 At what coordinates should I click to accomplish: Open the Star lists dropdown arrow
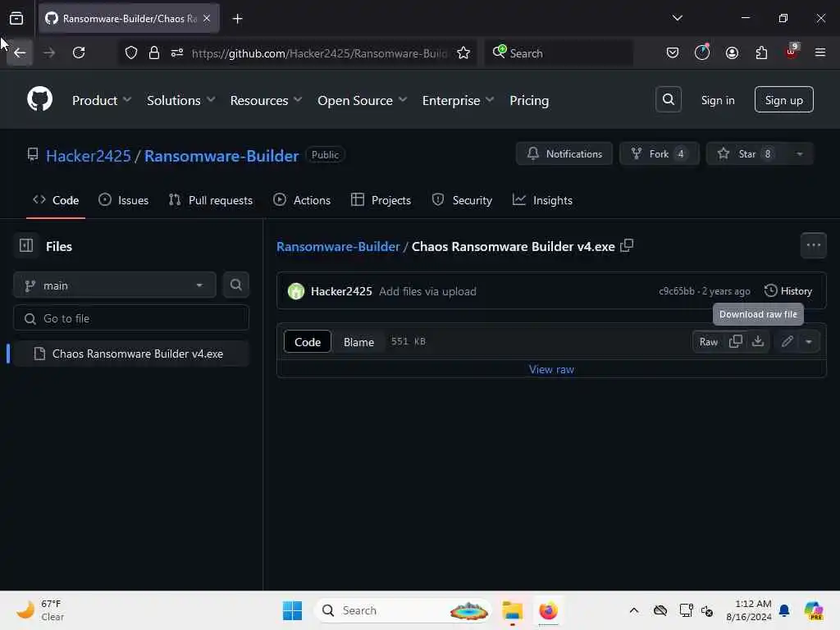pos(799,153)
